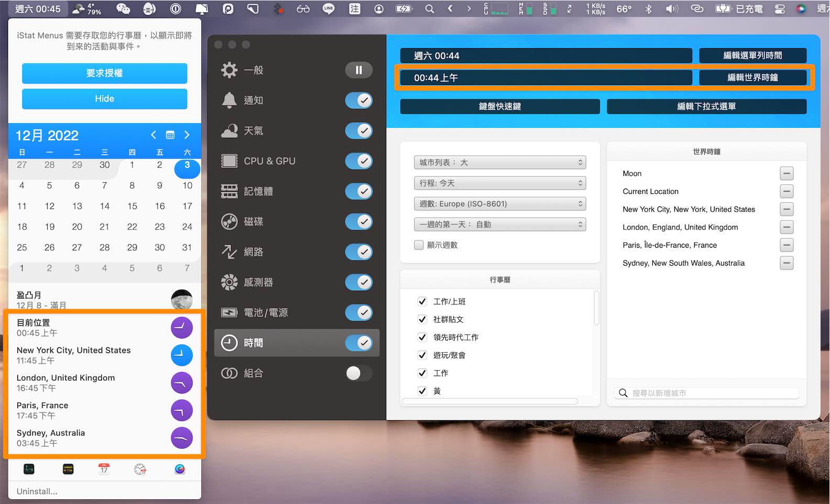Image resolution: width=830 pixels, height=504 pixels.
Task: Enable the 組合 toggle switch
Action: [359, 373]
